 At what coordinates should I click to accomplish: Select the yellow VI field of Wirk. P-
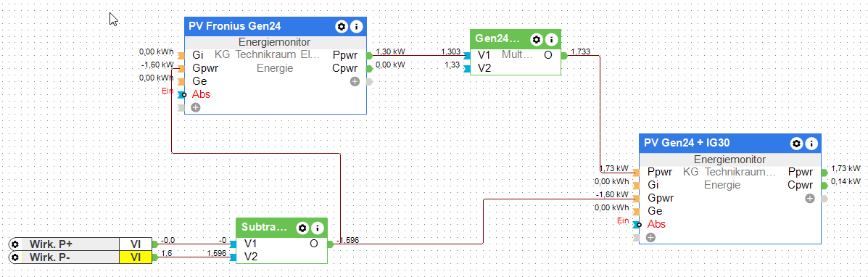(136, 257)
